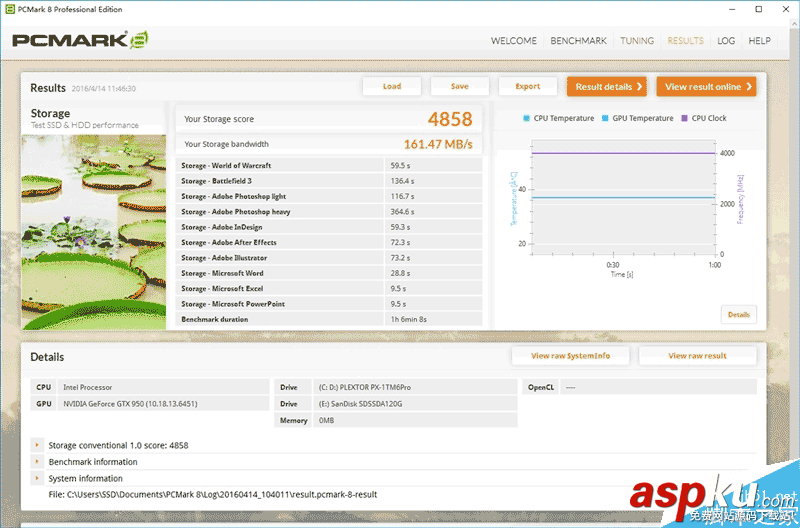Viewport: 800px width, 528px height.
Task: Select Storage - World of Warcraft row
Action: tap(329, 166)
